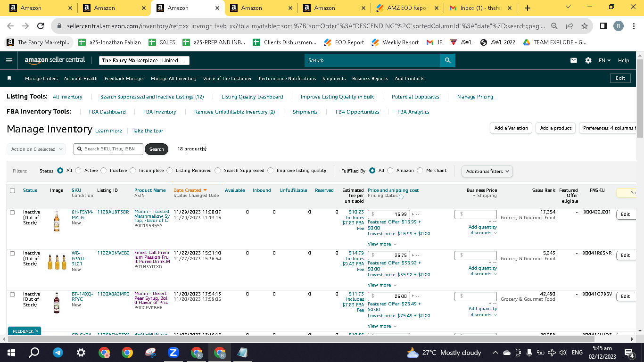Open Zoom from the taskbar

pyautogui.click(x=173, y=353)
